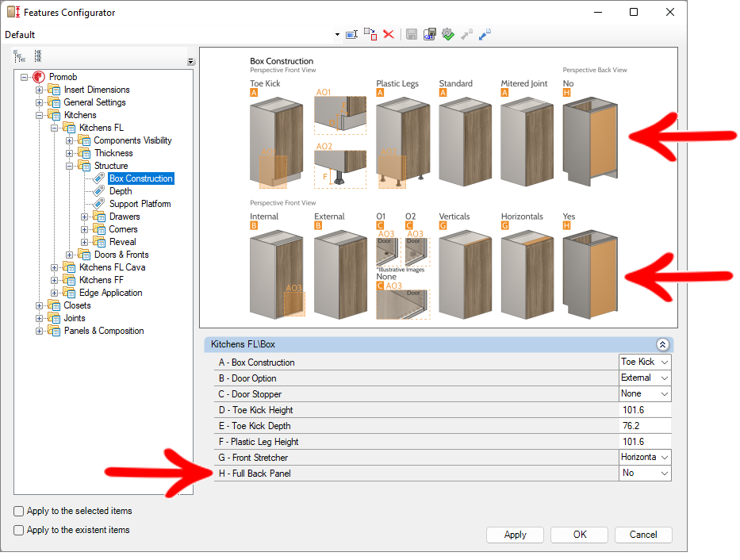This screenshot has width=740, height=560.
Task: Click the Closets folder icon
Action: [x=54, y=305]
